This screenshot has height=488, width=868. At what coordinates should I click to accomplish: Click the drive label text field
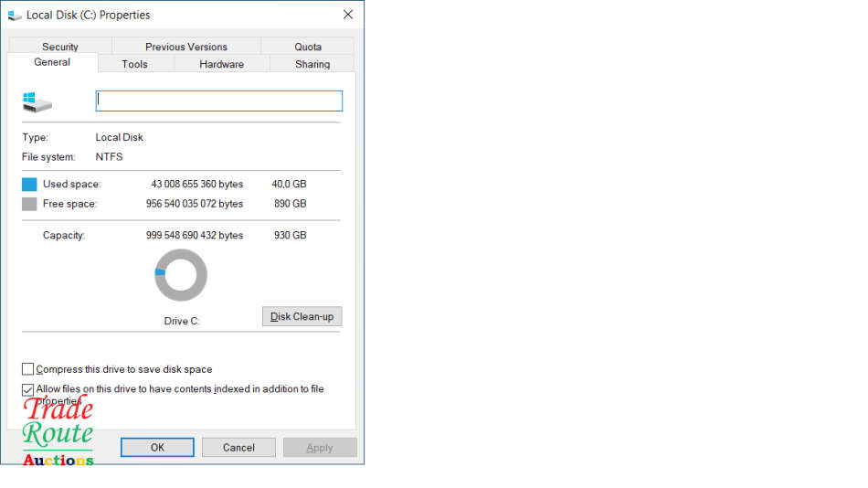(219, 101)
